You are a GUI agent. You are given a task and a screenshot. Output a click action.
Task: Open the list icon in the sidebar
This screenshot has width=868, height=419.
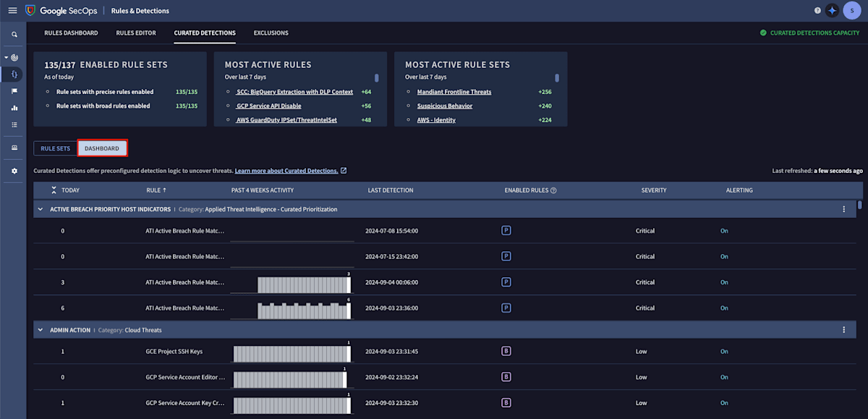click(14, 124)
